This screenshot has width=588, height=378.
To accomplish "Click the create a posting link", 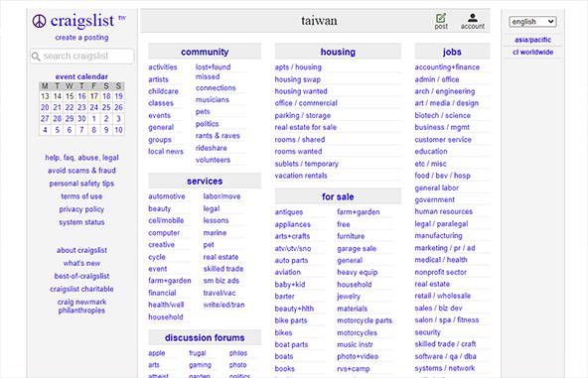I will pos(81,38).
